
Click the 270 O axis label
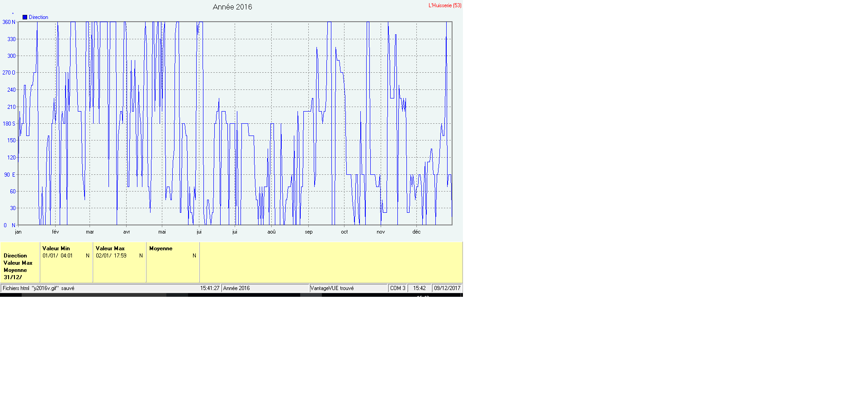(x=9, y=73)
